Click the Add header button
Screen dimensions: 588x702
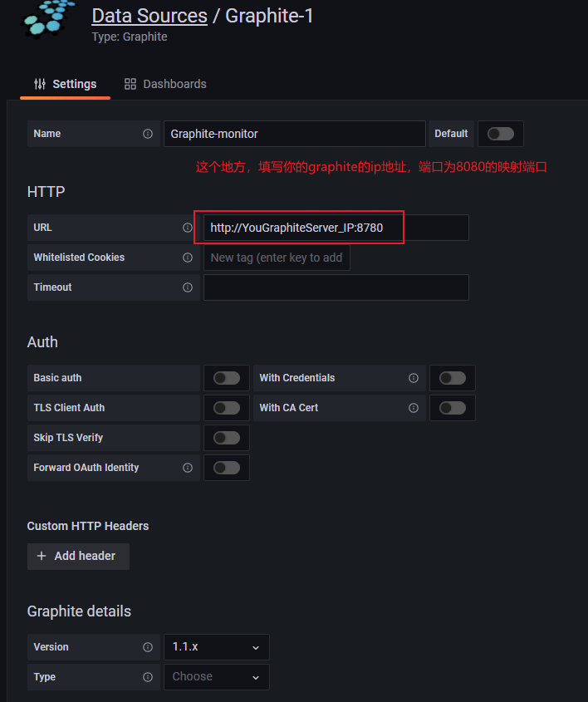point(78,556)
